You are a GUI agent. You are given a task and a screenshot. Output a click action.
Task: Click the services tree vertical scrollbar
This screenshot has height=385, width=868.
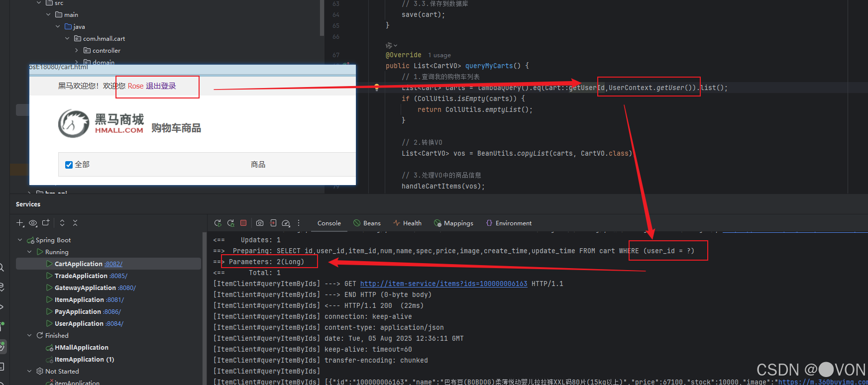coord(204,308)
